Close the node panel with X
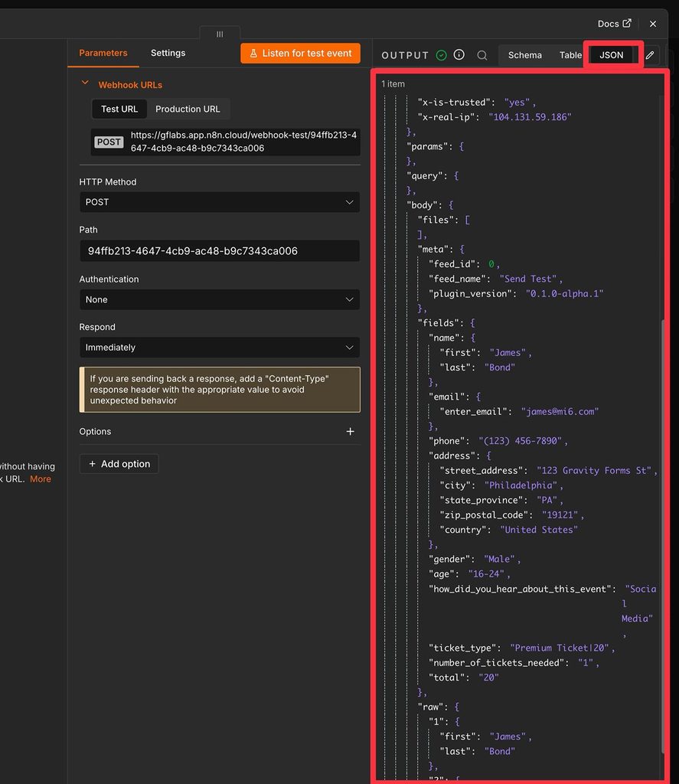Viewport: 679px width, 784px height. (652, 24)
